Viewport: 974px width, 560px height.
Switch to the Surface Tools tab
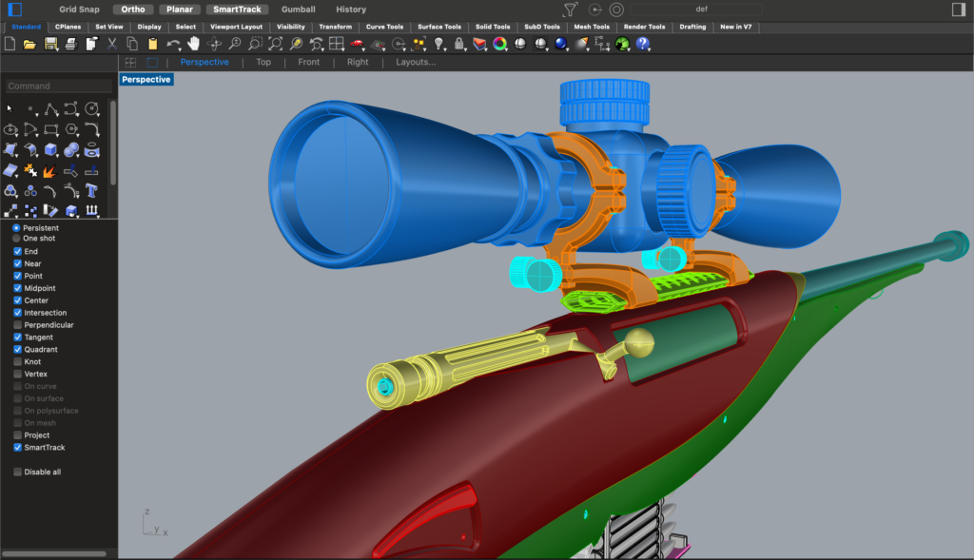tap(438, 27)
